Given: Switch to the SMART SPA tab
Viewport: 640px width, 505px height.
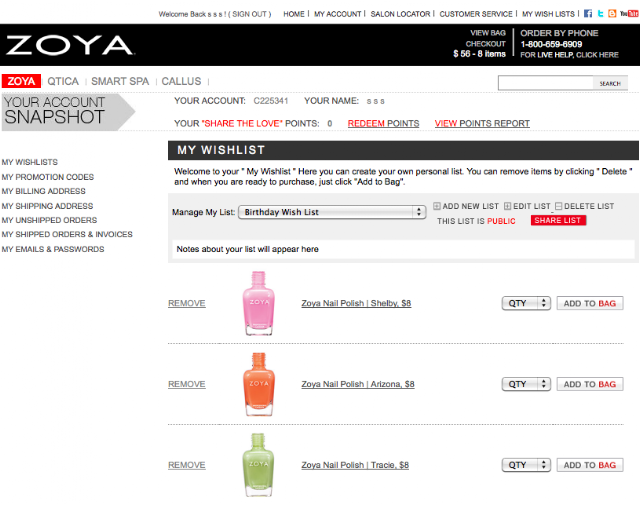Looking at the screenshot, I should pyautogui.click(x=120, y=81).
